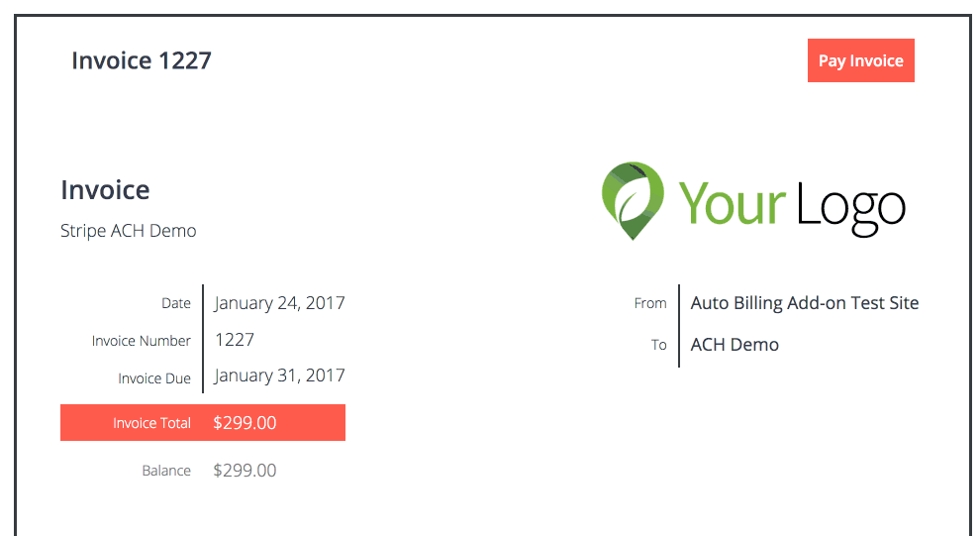Click the 'Your Logo' text
The height and width of the screenshot is (536, 980).
pos(792,203)
